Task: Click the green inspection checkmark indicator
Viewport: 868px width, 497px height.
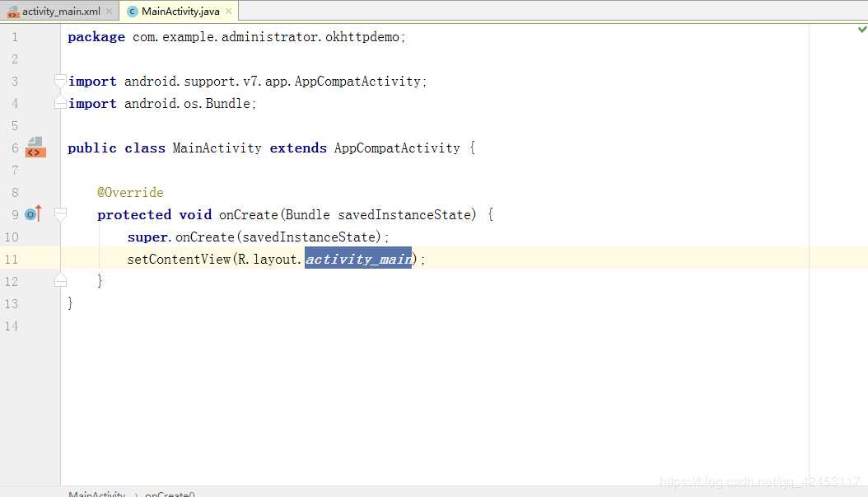Action: coord(862,29)
